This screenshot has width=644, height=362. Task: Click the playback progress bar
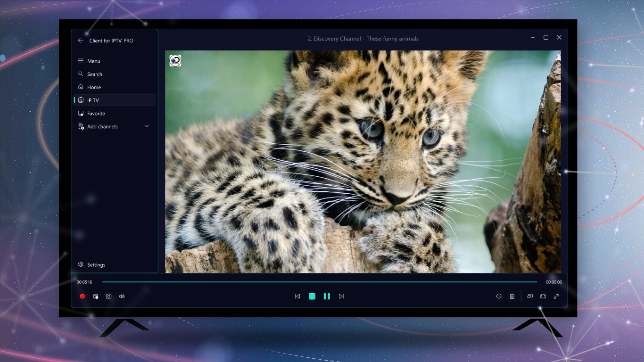click(319, 282)
